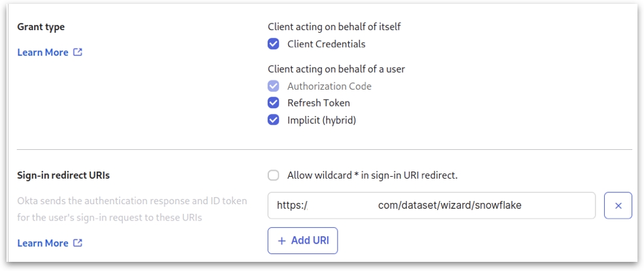
Task: Click the sign-in redirect URI text field
Action: 431,206
